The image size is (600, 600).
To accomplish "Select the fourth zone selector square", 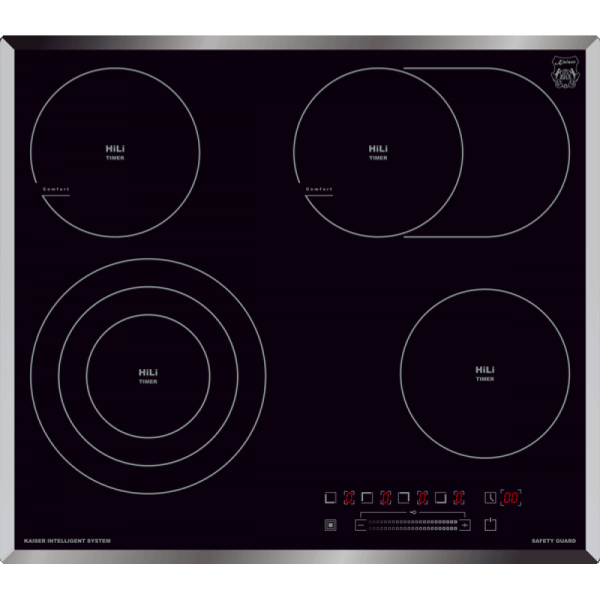I will tap(441, 498).
